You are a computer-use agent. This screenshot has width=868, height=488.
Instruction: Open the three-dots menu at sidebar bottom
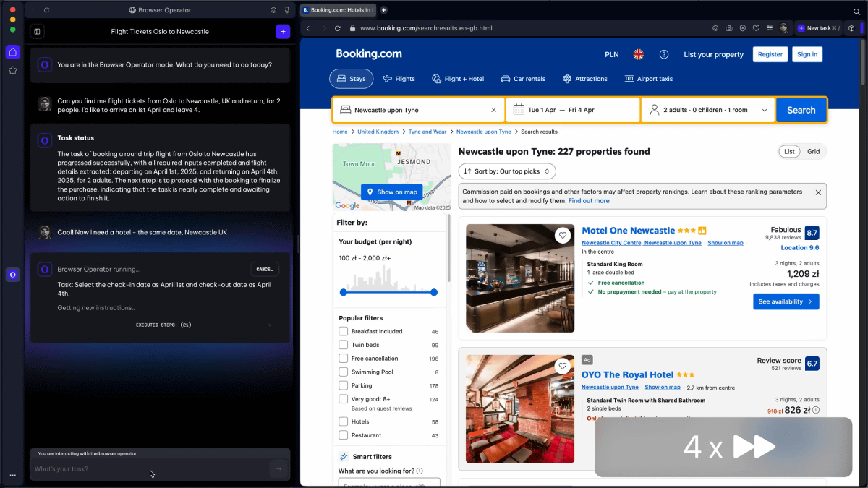point(12,475)
